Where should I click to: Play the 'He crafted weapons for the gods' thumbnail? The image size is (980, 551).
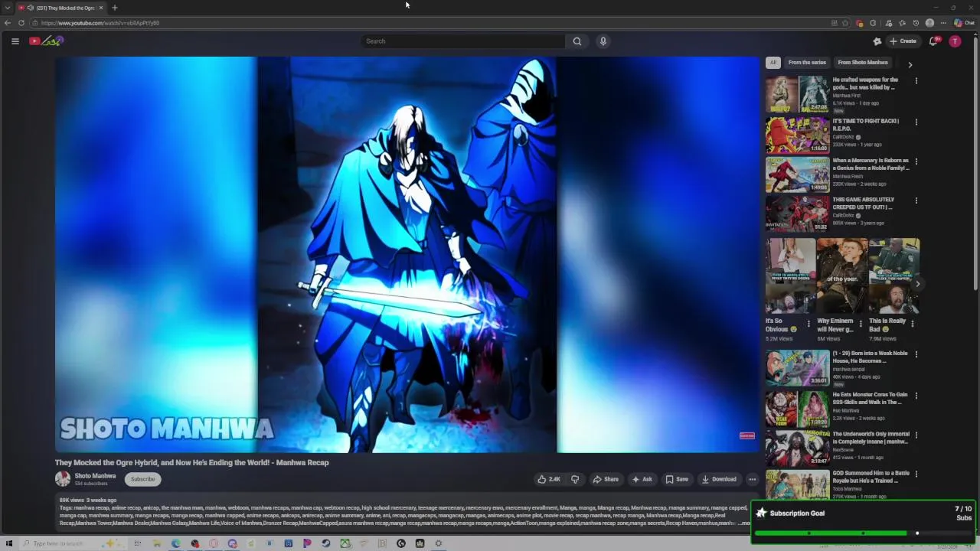tap(797, 94)
